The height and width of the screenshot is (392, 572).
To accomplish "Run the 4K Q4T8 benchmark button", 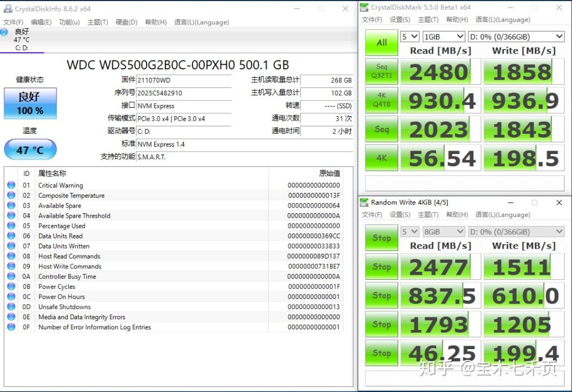I will 381,100.
